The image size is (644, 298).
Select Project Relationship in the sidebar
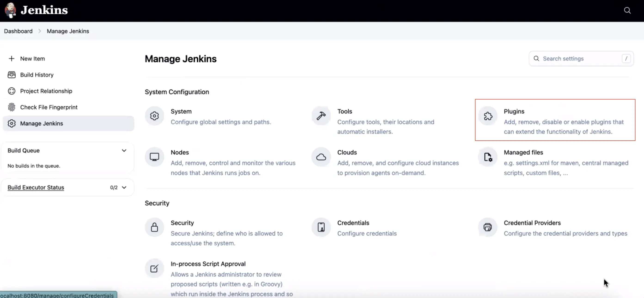(x=68, y=91)
